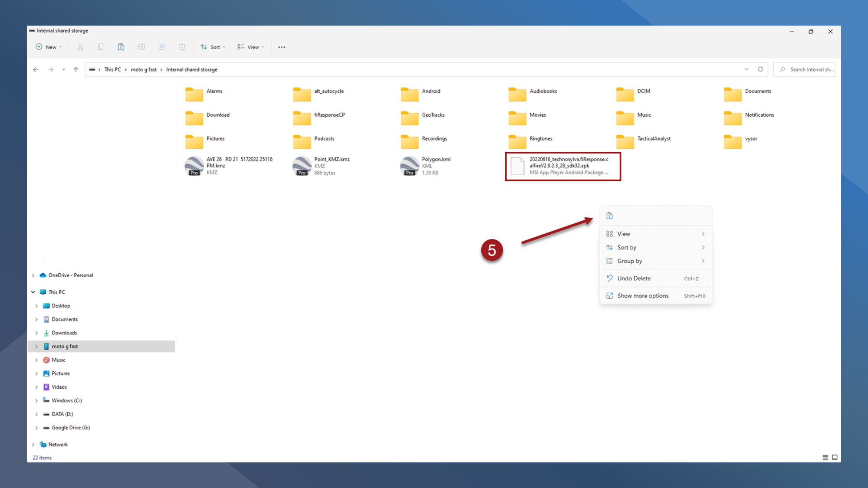The height and width of the screenshot is (488, 868).
Task: Expand the OneDrive - Personal tree node
Action: [x=33, y=275]
